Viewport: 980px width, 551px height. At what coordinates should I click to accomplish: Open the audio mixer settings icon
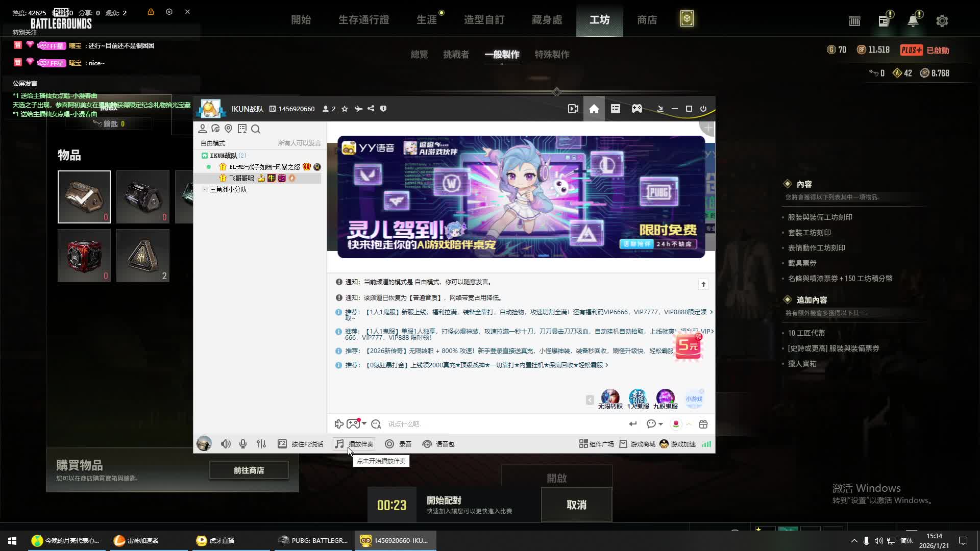[x=261, y=444]
